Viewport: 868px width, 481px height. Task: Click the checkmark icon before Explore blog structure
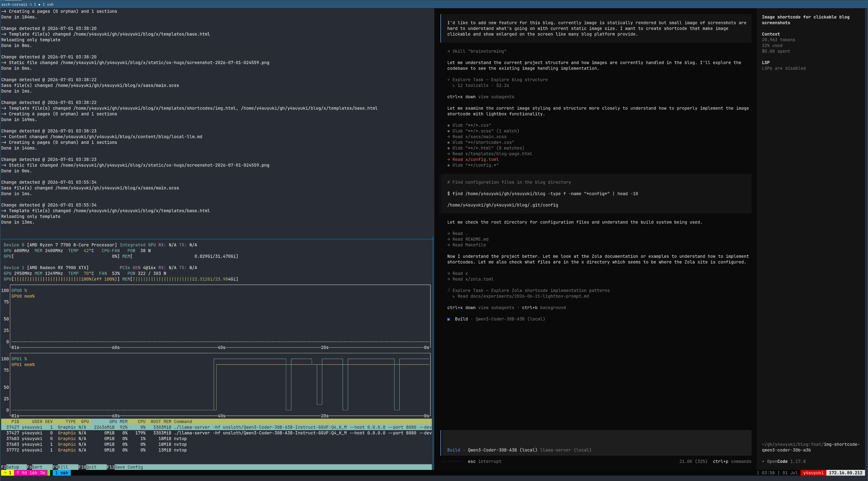(x=449, y=80)
